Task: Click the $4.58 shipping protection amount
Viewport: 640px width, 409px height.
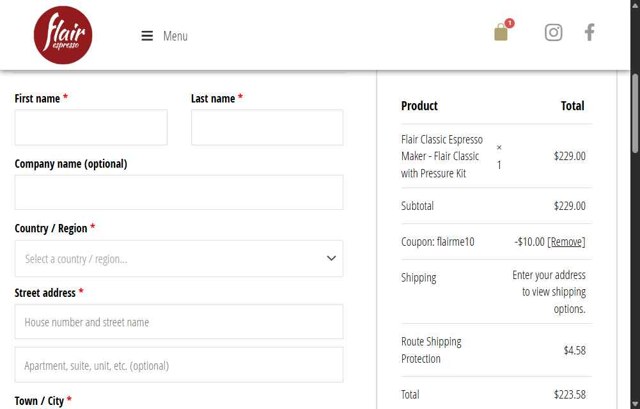Action: [x=575, y=350]
